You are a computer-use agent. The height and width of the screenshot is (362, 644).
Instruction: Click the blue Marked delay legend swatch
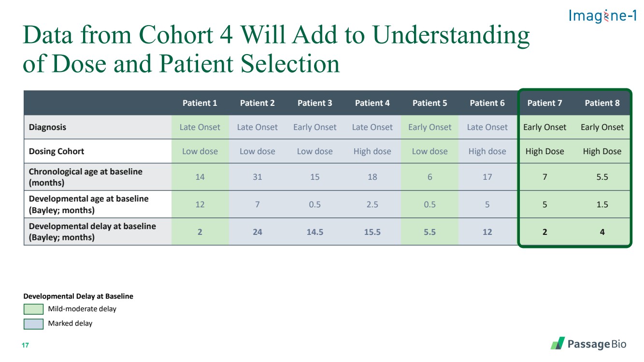33,323
